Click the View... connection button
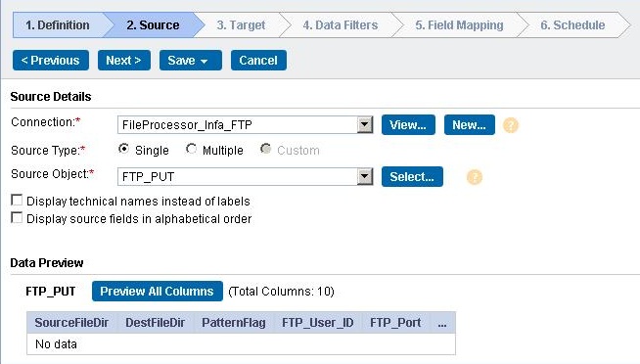Image resolution: width=640 pixels, height=364 pixels. click(x=408, y=125)
